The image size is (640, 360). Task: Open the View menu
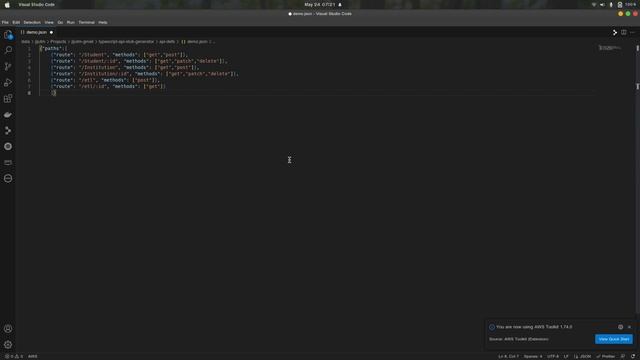[x=49, y=22]
